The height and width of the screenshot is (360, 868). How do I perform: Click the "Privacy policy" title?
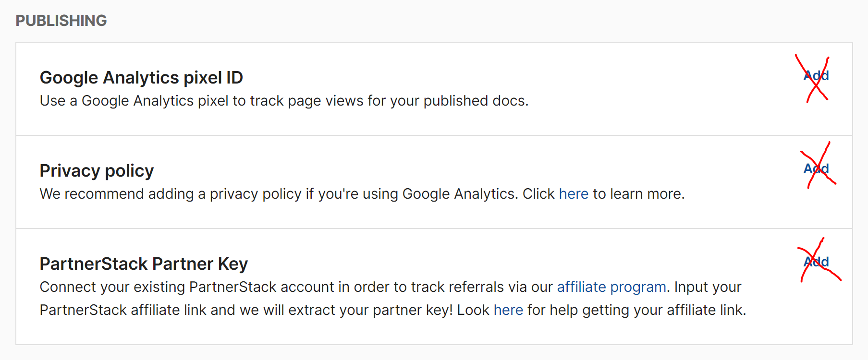[x=97, y=171]
